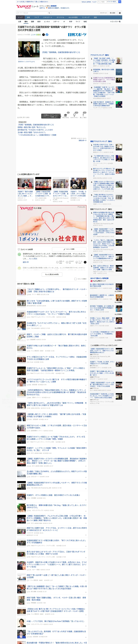Click the コメントを書く button
138x644 pixels.
pyautogui.click(x=69, y=249)
